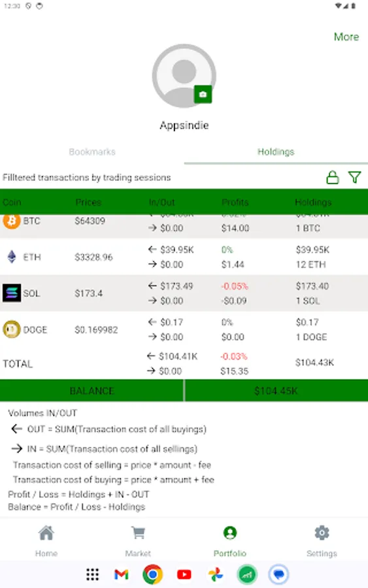This screenshot has height=588, width=368.
Task: Tap the TOTAL row label
Action: [x=18, y=364]
